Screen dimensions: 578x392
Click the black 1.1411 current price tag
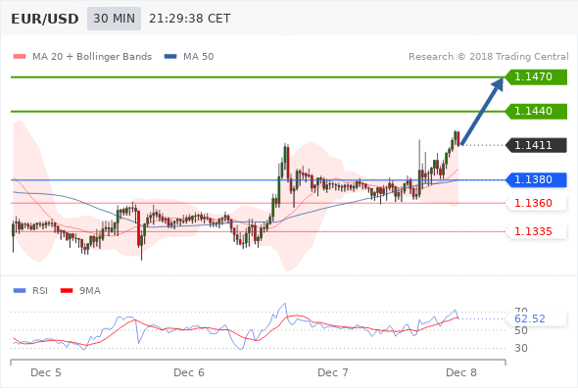click(536, 145)
